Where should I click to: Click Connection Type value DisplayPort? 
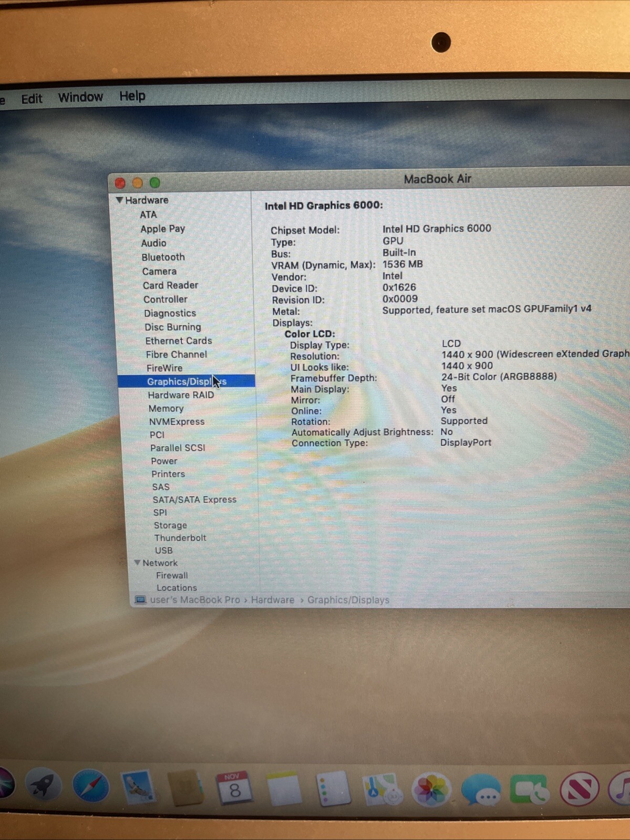coord(466,442)
